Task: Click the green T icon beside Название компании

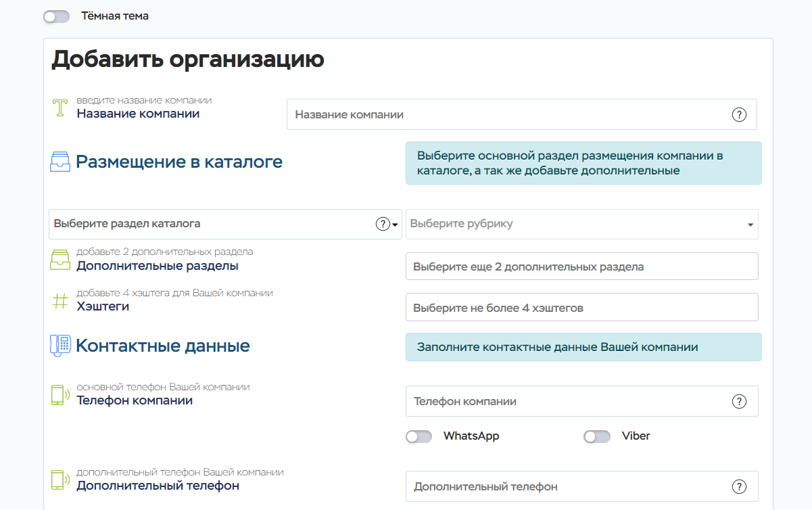Action: [x=61, y=108]
